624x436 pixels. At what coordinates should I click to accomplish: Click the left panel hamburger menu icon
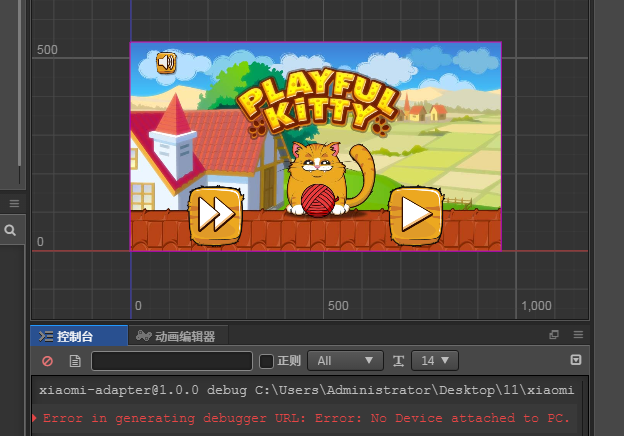pos(14,203)
